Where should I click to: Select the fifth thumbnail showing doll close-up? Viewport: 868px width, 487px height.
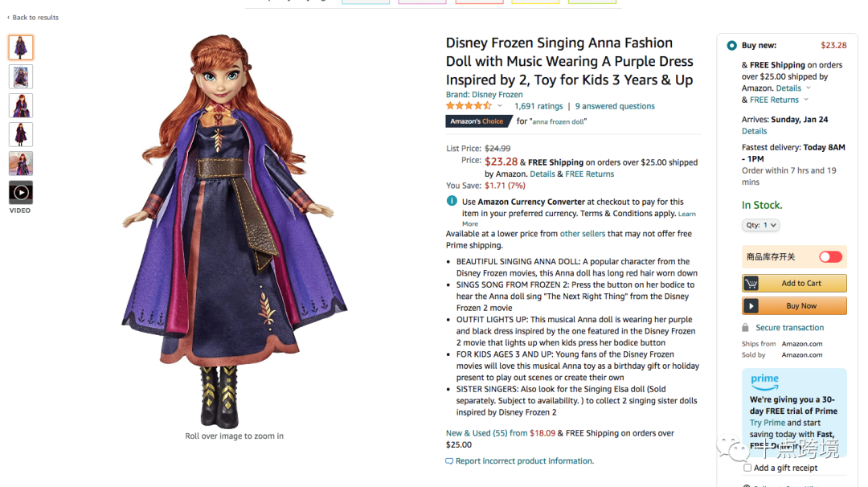click(x=21, y=163)
